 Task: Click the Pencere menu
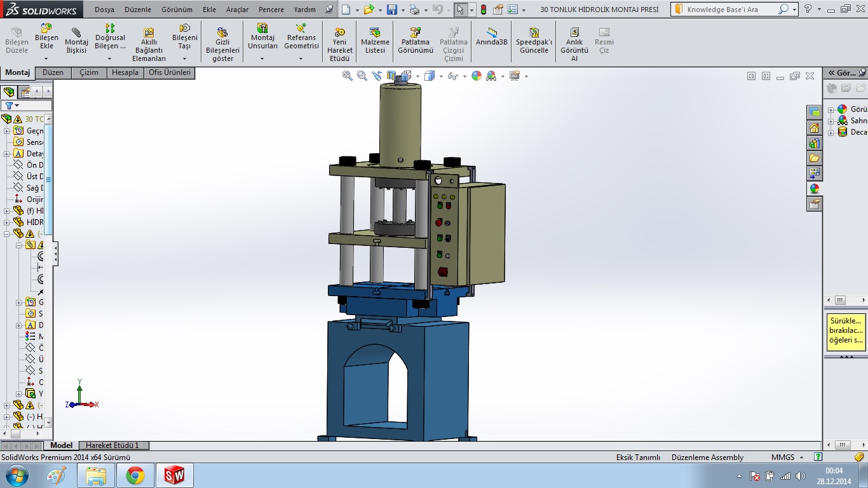pos(271,10)
